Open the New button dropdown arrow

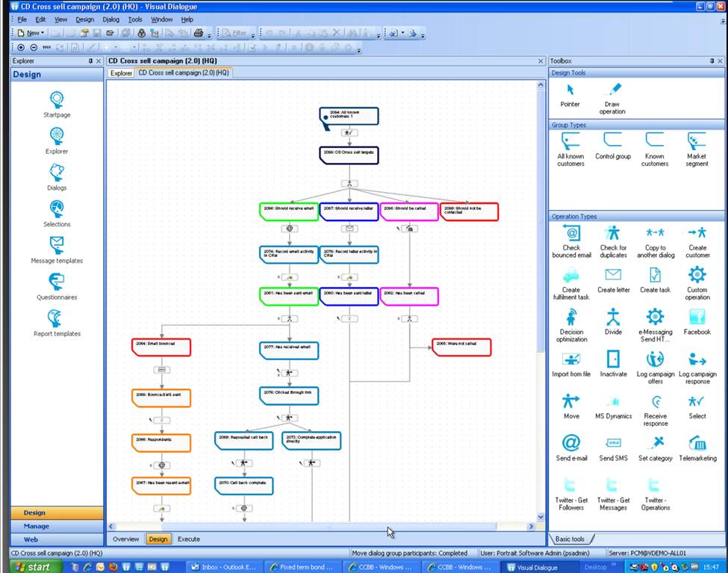click(x=41, y=33)
